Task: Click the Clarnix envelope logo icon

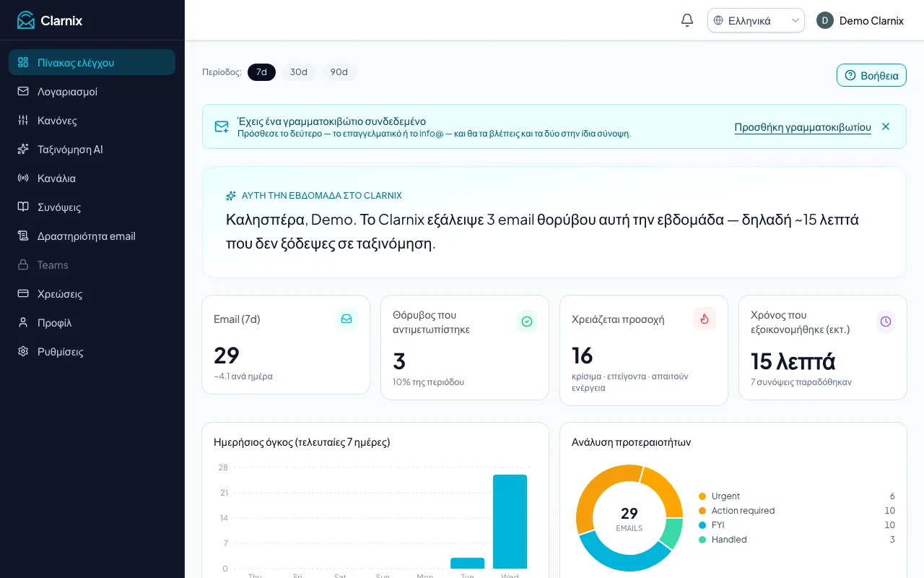Action: (x=26, y=20)
